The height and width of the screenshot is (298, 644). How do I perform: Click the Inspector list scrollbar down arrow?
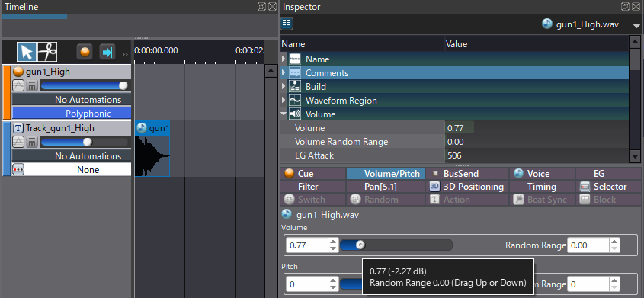coord(635,156)
